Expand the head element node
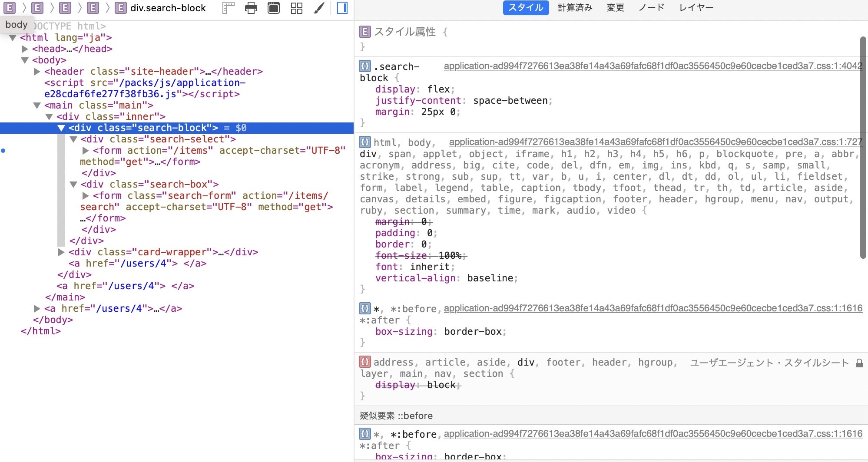868x462 pixels. pos(25,49)
